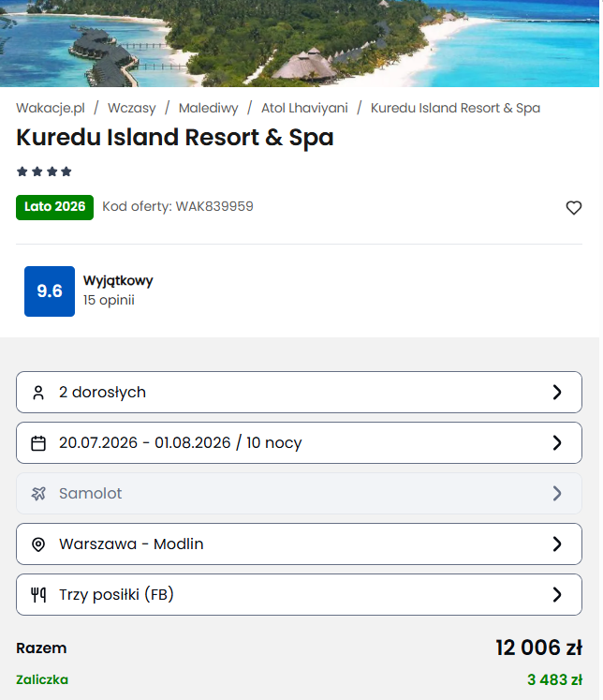Expand the 2 dorosłych travelers selector
Viewport: 603px width, 700px height.
[x=557, y=393]
